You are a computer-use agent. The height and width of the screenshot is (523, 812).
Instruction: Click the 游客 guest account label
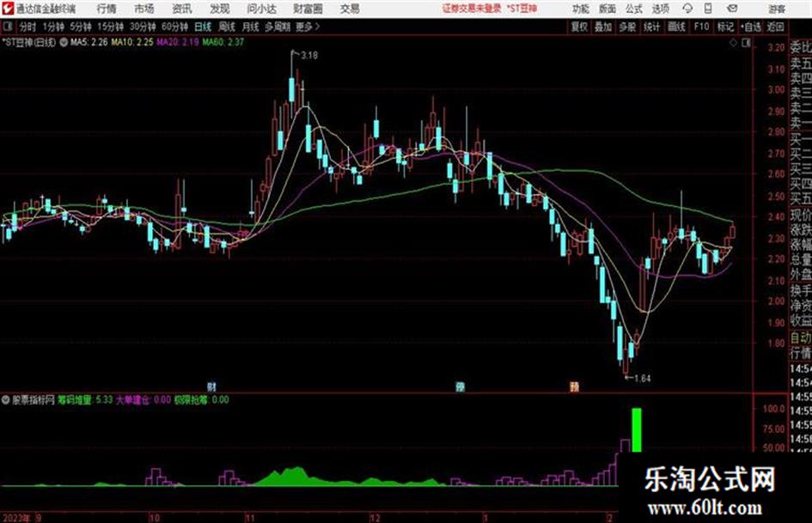coord(777,9)
